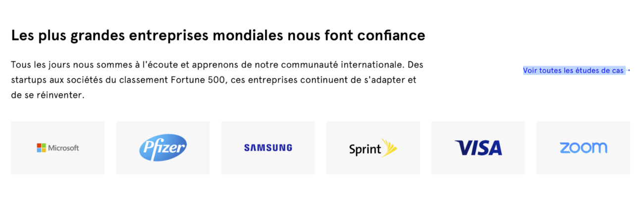Click the word "startups" in the paragraph
Image resolution: width=644 pixels, height=202 pixels.
28,80
